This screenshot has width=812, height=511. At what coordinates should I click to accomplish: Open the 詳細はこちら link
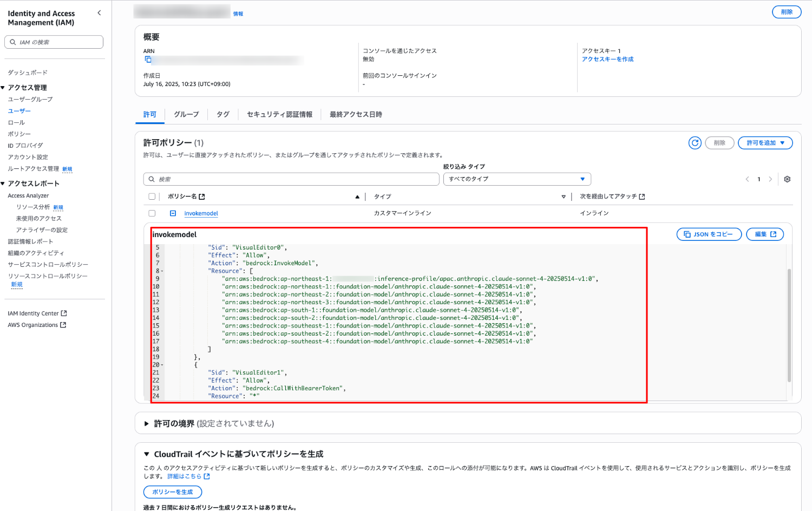pyautogui.click(x=188, y=477)
